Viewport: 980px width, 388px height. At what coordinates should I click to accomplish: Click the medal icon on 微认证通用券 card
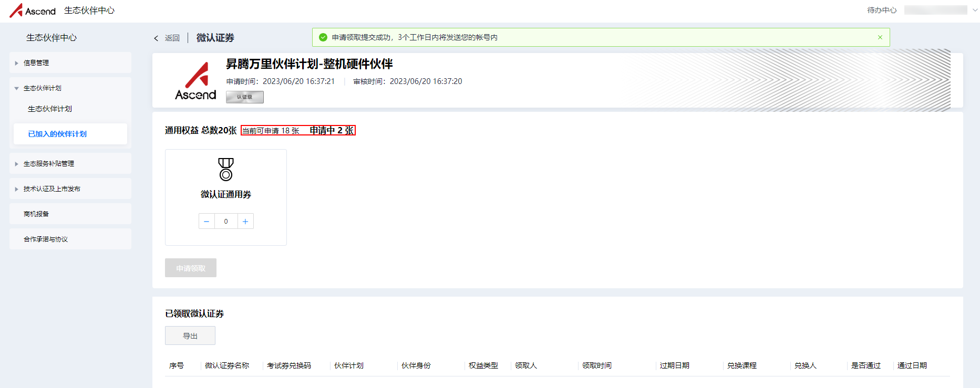pos(226,169)
